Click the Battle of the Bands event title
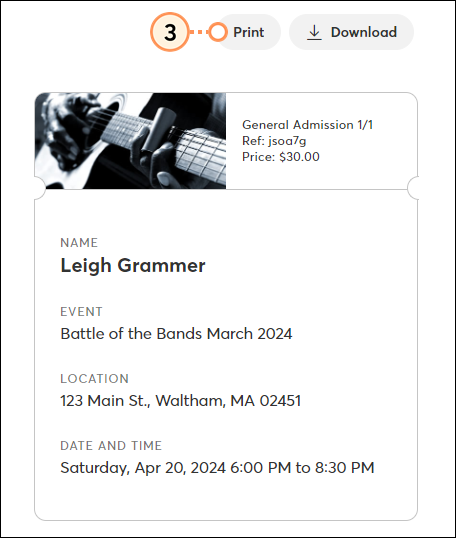 [x=176, y=334]
